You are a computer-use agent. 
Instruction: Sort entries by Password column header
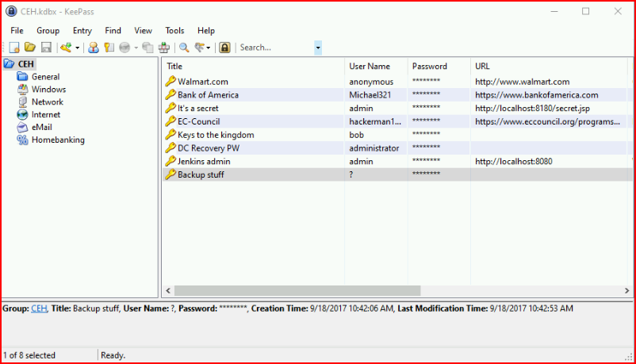coord(439,66)
